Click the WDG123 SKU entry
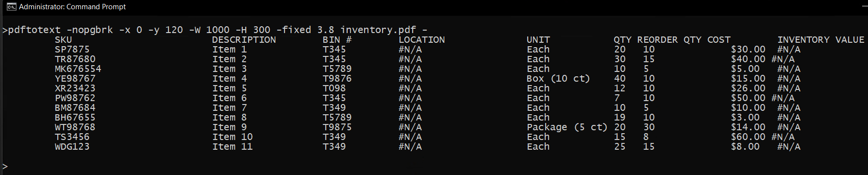 click(72, 147)
